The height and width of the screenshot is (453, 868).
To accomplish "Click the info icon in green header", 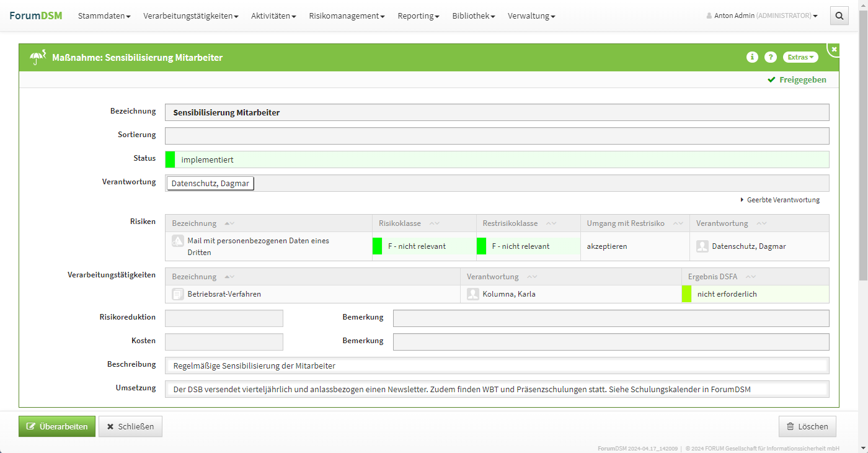I will coord(752,57).
